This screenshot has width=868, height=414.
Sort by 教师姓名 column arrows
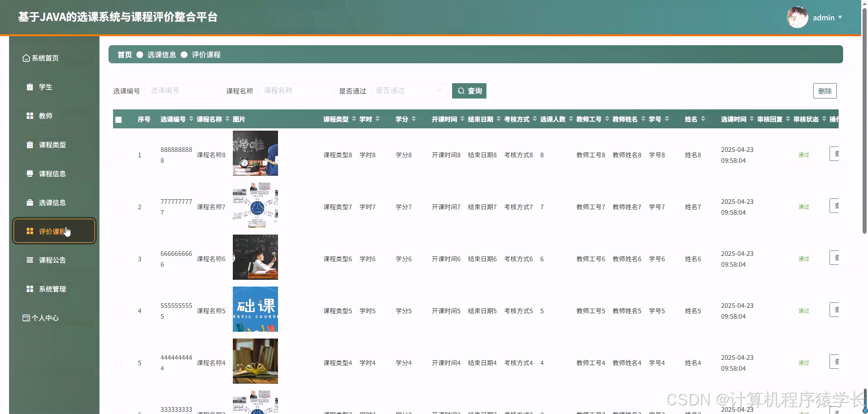pyautogui.click(x=643, y=119)
